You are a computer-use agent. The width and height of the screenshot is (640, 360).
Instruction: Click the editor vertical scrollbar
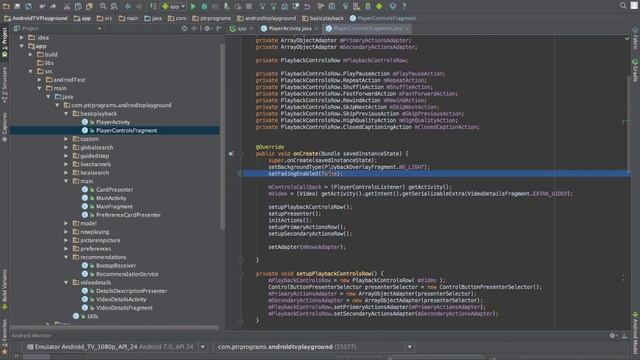pyautogui.click(x=629, y=124)
